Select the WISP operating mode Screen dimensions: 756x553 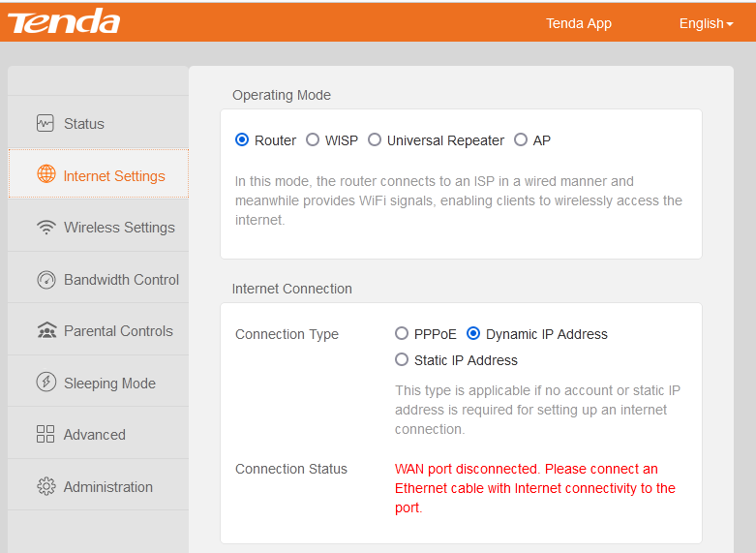(x=313, y=140)
